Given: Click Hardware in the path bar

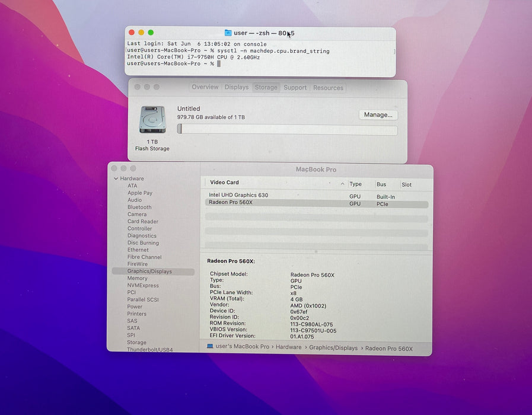Looking at the screenshot, I should click(x=288, y=347).
